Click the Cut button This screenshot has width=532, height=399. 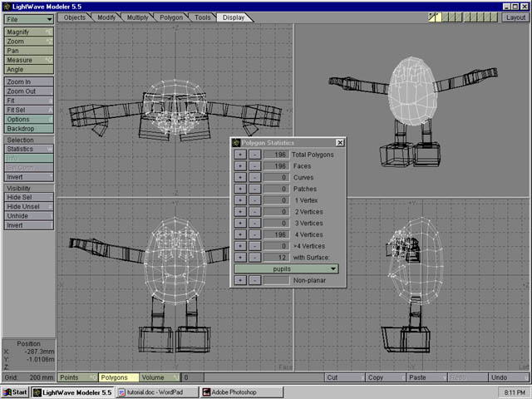click(x=344, y=377)
